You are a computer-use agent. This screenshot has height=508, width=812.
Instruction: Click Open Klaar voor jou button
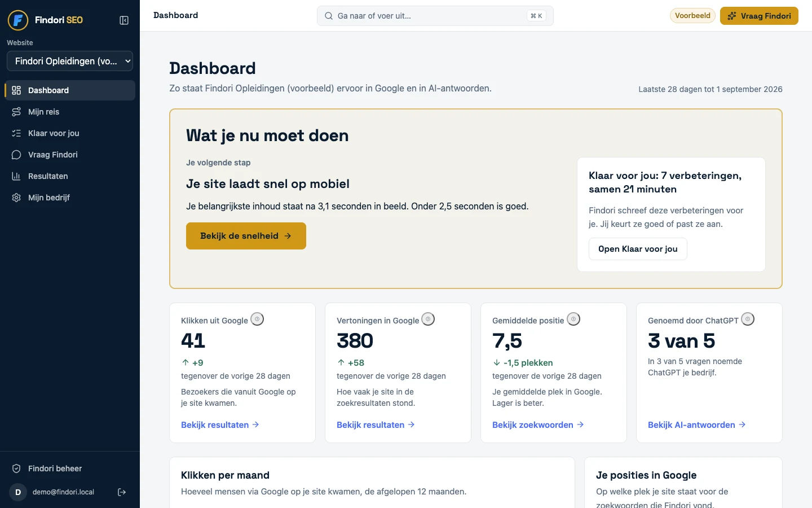638,249
